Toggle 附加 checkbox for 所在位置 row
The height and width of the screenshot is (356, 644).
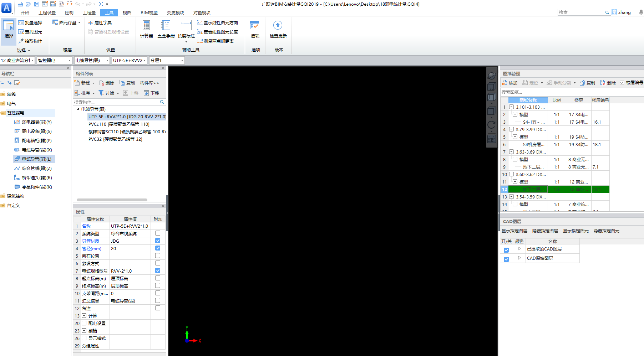[x=158, y=256]
